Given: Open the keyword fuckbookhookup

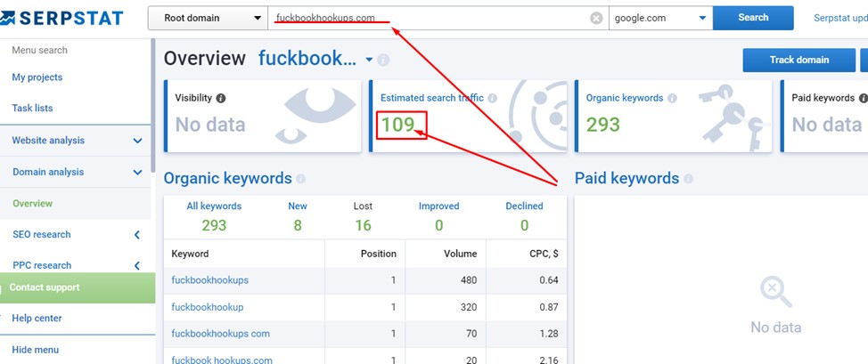Looking at the screenshot, I should coord(207,307).
